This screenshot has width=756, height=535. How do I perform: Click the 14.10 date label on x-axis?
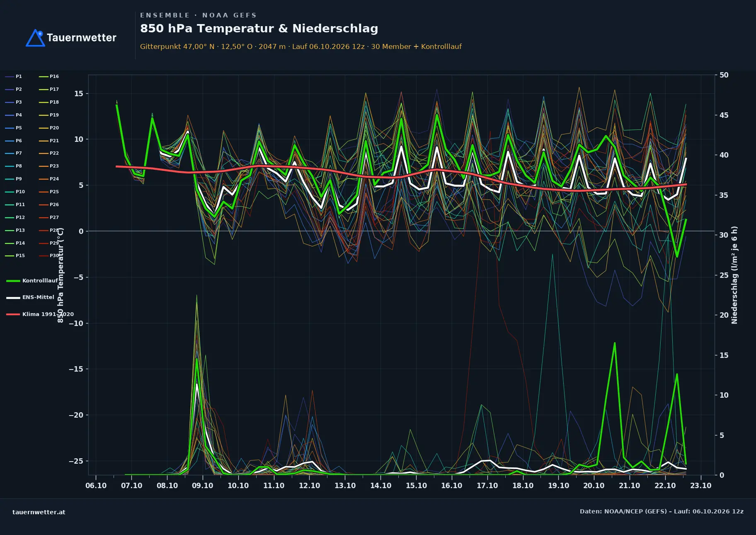click(381, 486)
